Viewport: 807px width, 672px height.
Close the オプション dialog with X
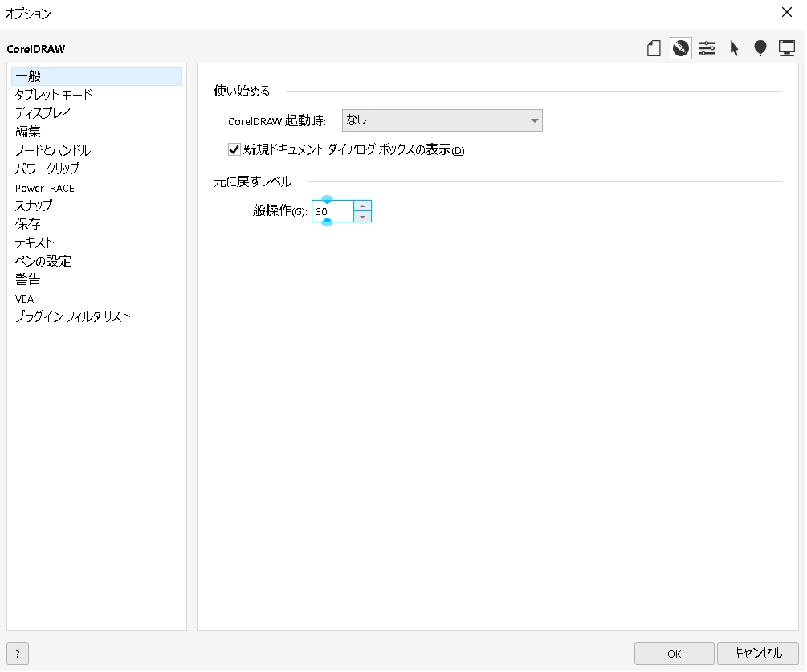[786, 12]
